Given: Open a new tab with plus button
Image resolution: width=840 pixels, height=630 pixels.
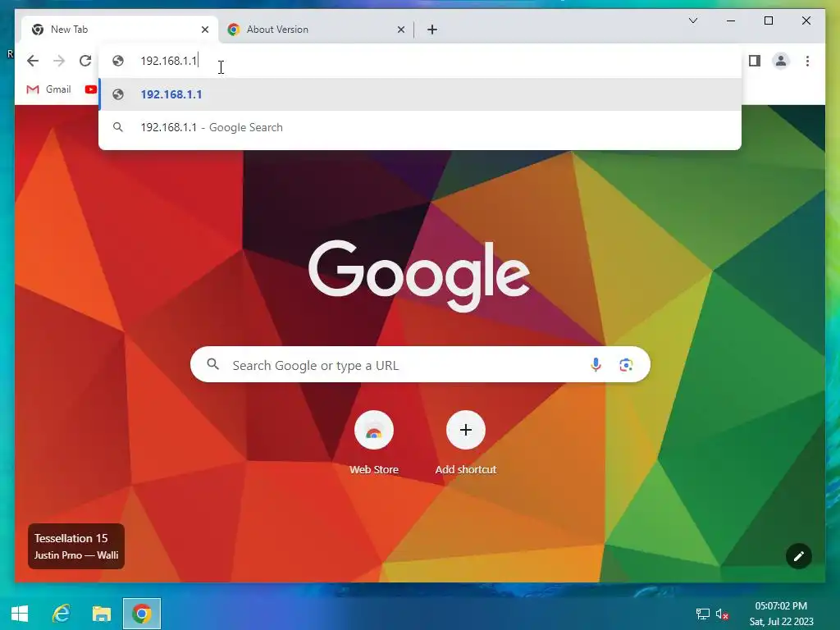Looking at the screenshot, I should pyautogui.click(x=432, y=30).
